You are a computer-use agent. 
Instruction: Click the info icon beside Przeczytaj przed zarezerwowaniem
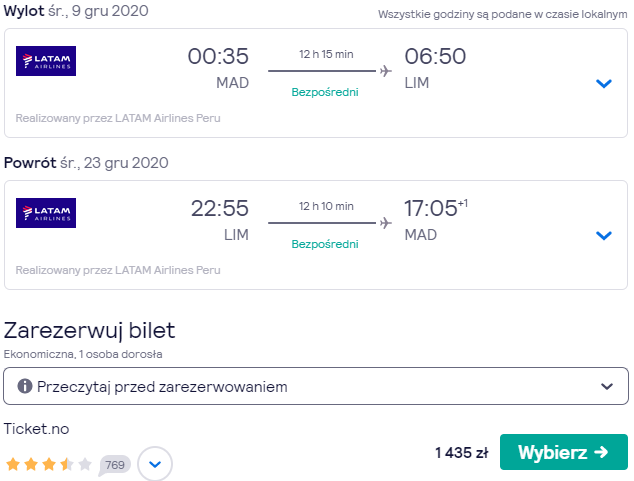pos(25,386)
